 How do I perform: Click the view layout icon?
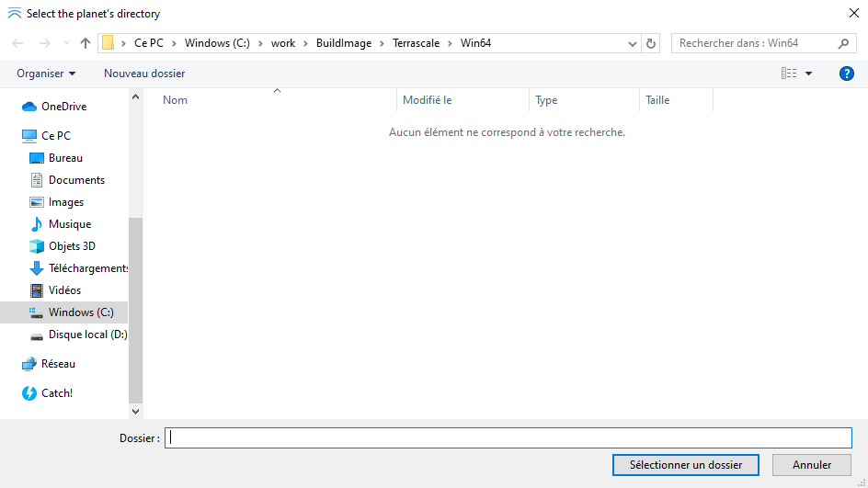pos(789,74)
